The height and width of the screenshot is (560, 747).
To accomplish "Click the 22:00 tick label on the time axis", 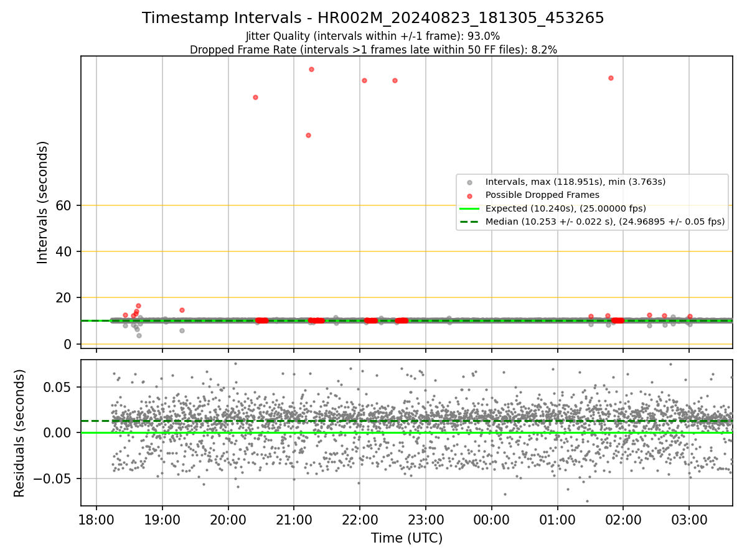I will click(x=360, y=521).
